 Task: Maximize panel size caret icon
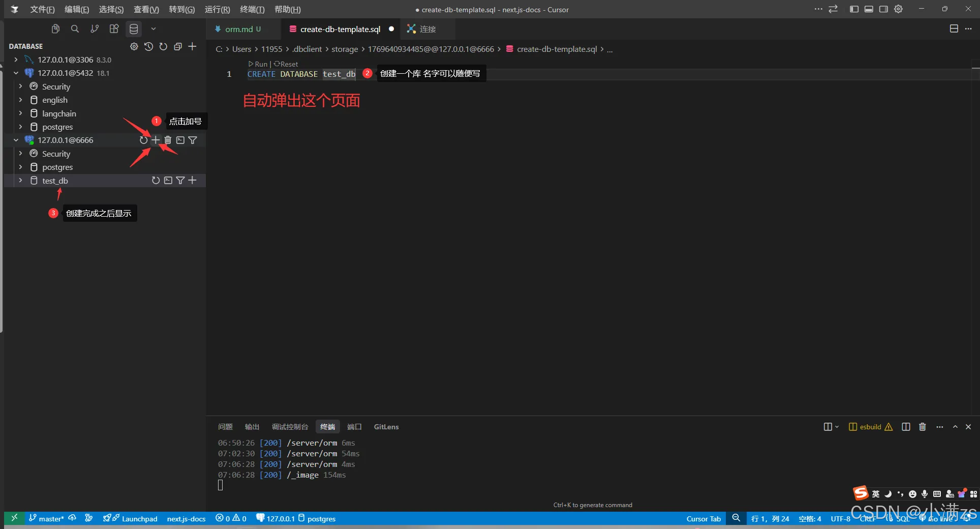point(955,427)
